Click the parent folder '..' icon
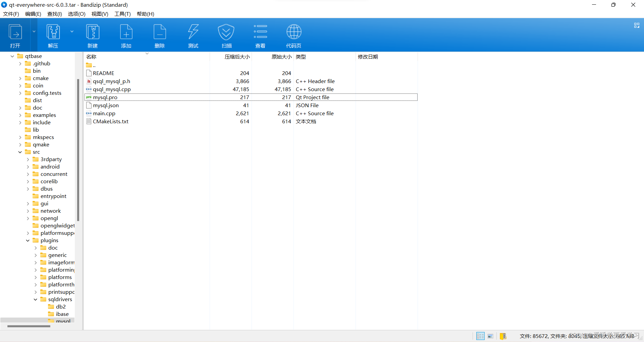Screen dimensions: 644x342 [89, 65]
